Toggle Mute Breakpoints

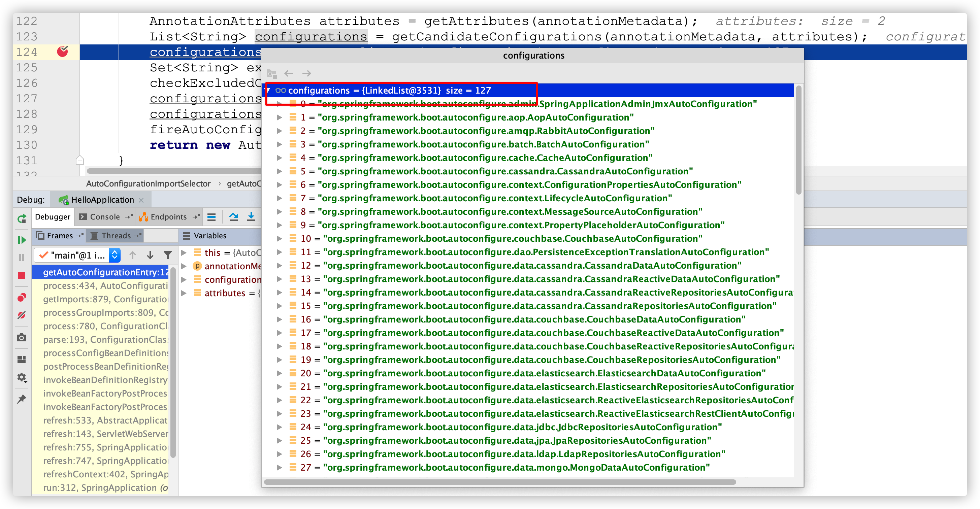[22, 315]
